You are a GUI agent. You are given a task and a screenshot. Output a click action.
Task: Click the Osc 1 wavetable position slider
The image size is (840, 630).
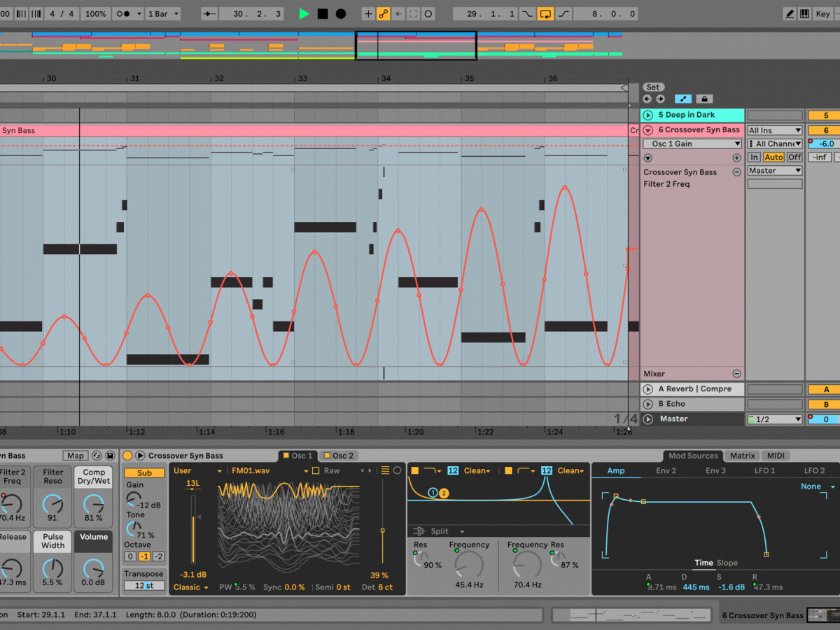[x=382, y=531]
